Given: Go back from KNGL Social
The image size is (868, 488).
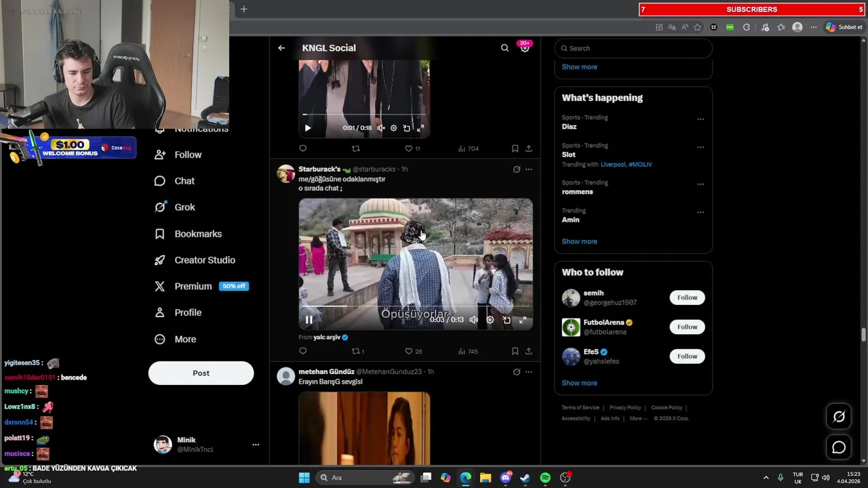Looking at the screenshot, I should coord(281,48).
